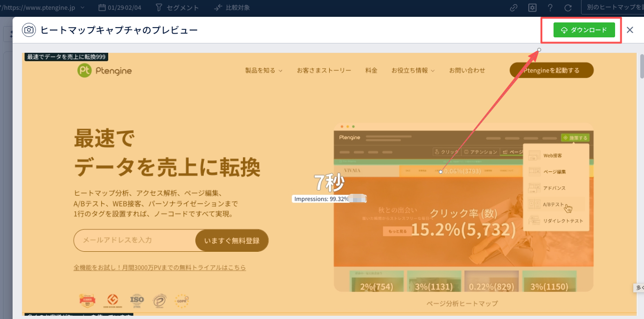Click the ISO 27001 badge icon
644x319 pixels.
point(137,299)
